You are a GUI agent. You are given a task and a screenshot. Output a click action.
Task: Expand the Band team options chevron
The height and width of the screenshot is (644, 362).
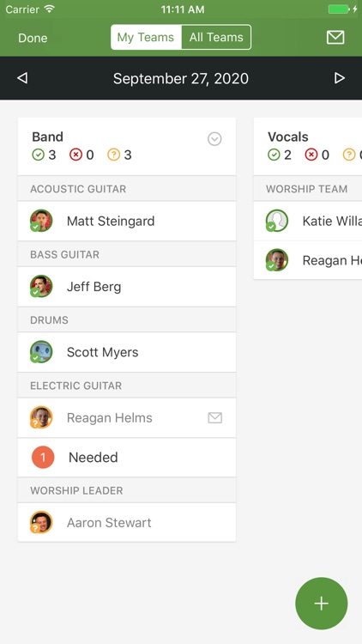point(214,139)
